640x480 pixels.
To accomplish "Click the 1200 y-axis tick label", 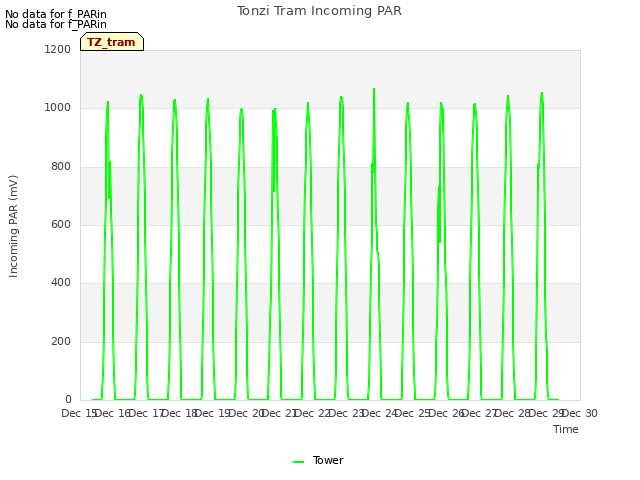I will click(x=58, y=49).
